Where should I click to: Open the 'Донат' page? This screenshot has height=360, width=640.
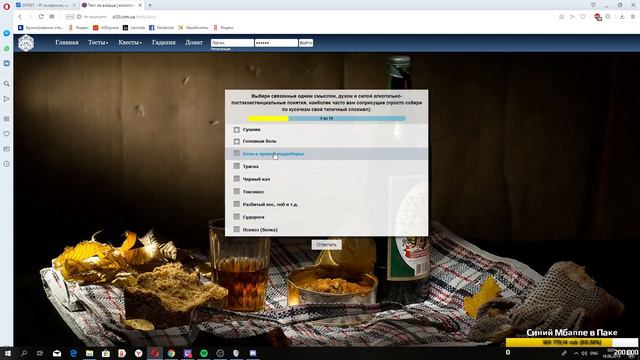click(x=194, y=42)
